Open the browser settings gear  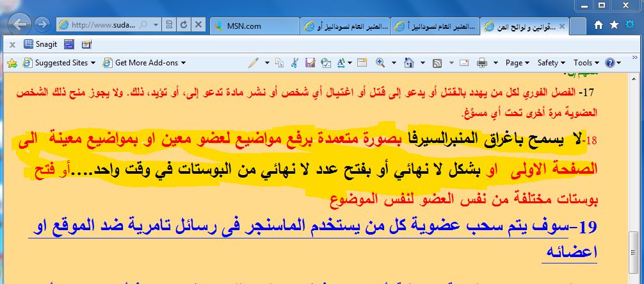[630, 25]
